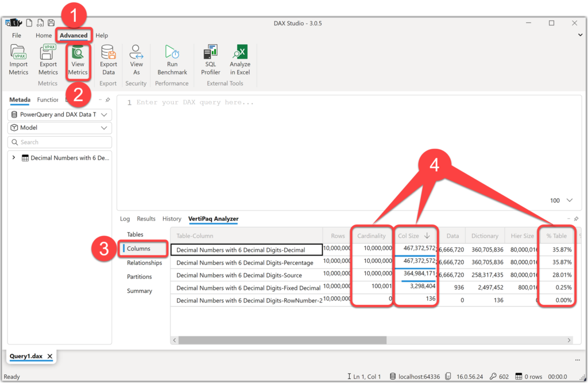Click the Search box in Metadata pane

point(60,142)
